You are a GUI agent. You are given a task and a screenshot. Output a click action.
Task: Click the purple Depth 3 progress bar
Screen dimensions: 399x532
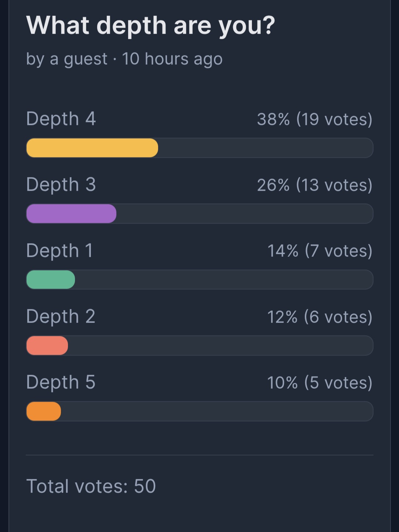tap(71, 214)
